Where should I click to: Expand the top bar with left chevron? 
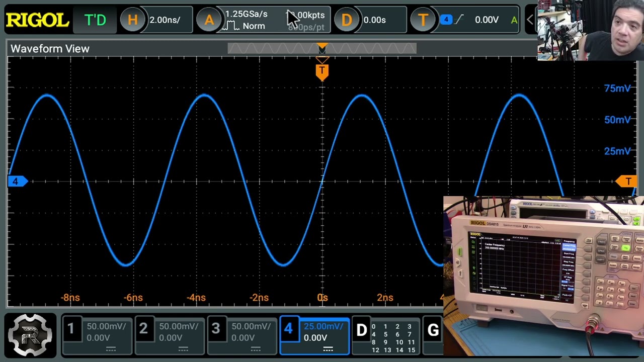point(529,20)
